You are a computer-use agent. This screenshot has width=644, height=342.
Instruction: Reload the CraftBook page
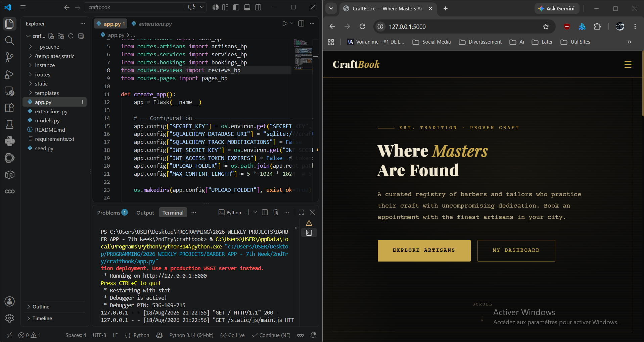(x=362, y=26)
